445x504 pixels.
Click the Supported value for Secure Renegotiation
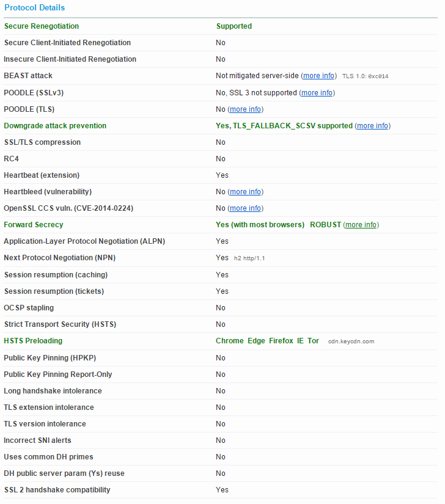(x=234, y=26)
